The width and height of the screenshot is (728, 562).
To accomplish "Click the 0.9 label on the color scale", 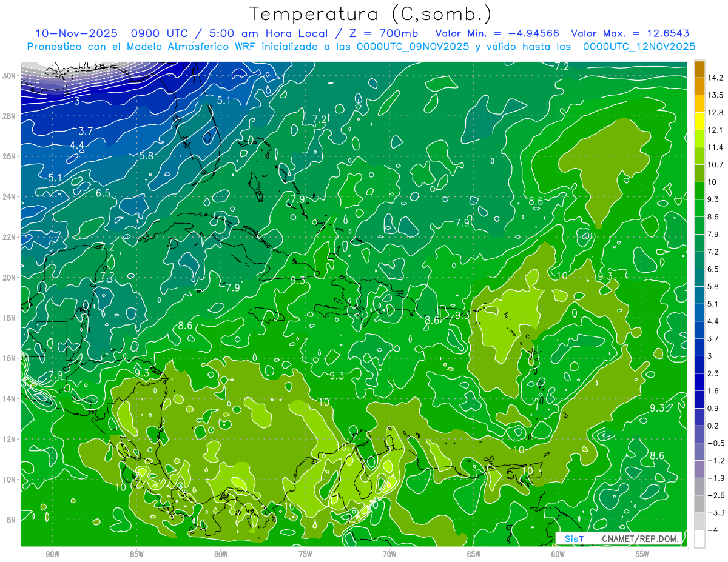I will click(713, 408).
